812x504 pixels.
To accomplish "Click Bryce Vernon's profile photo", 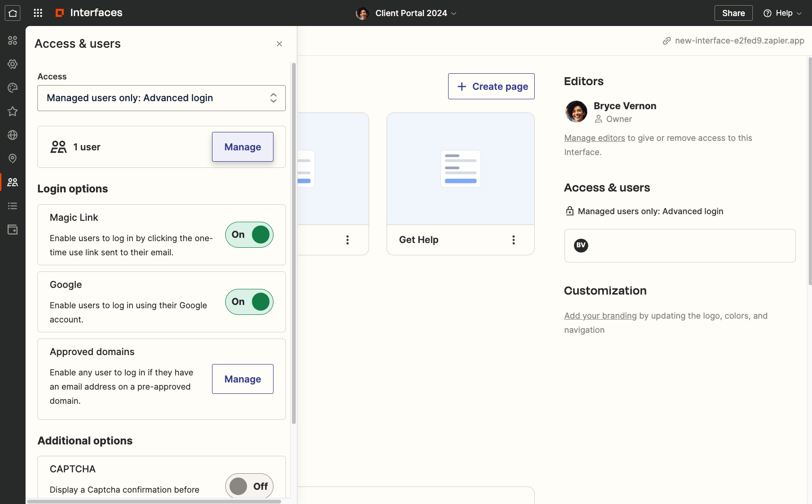I will click(x=576, y=112).
